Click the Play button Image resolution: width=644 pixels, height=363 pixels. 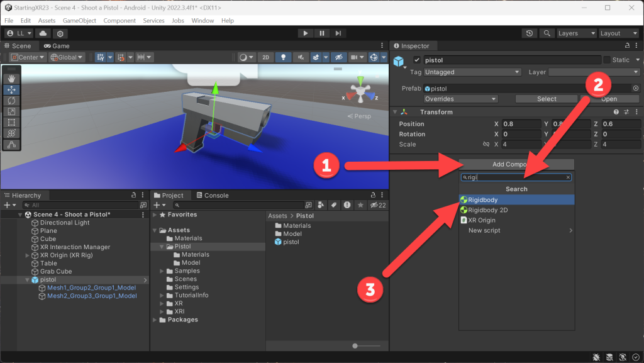click(305, 33)
